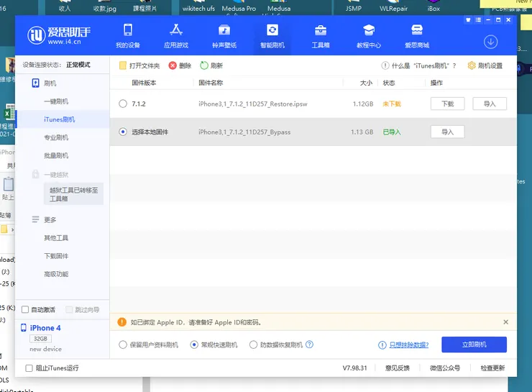Click the 未下载 status text
The height and width of the screenshot is (392, 532).
(x=392, y=104)
